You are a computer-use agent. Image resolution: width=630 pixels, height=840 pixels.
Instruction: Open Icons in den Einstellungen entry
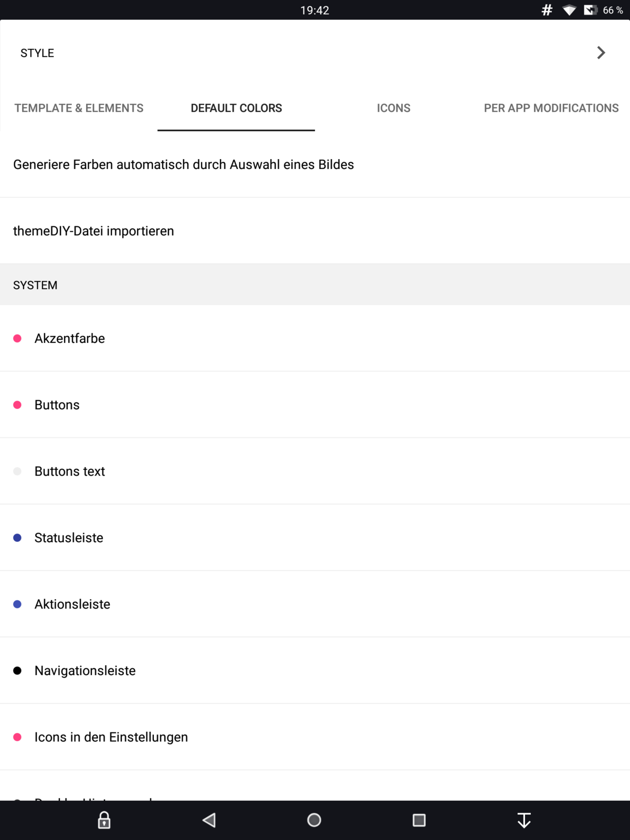pos(111,737)
